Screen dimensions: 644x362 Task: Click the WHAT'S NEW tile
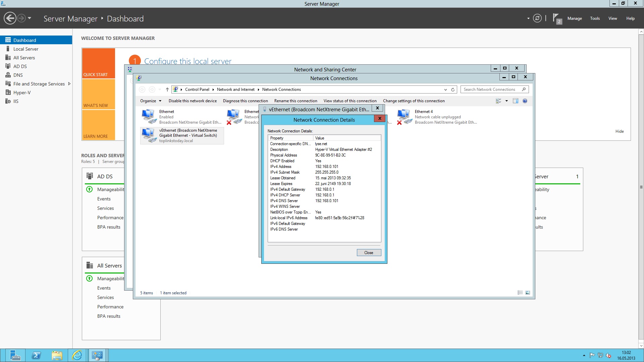[x=98, y=94]
